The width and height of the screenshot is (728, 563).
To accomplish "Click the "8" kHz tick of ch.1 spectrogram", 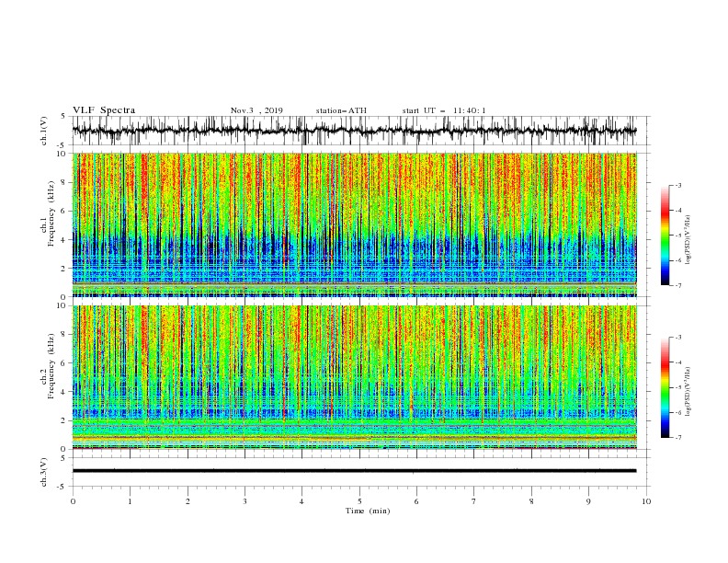I will [64, 182].
